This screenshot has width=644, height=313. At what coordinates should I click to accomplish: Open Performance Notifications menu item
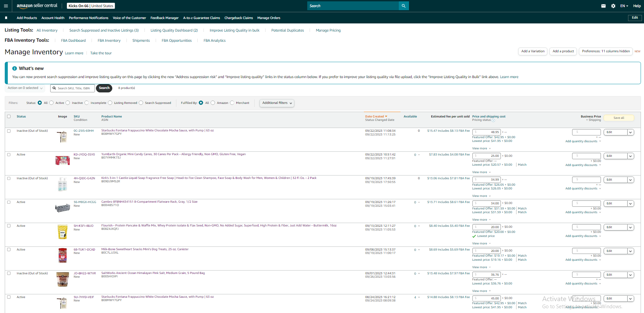click(x=89, y=18)
